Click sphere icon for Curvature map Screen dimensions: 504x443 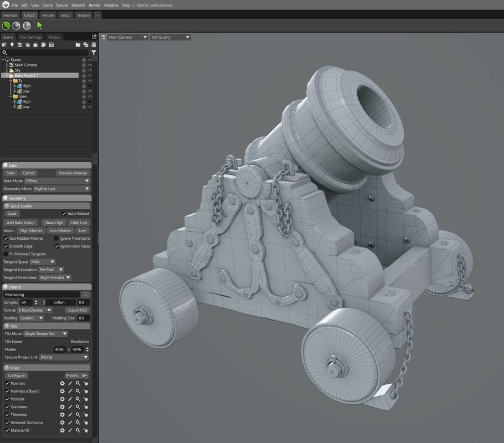[x=86, y=407]
